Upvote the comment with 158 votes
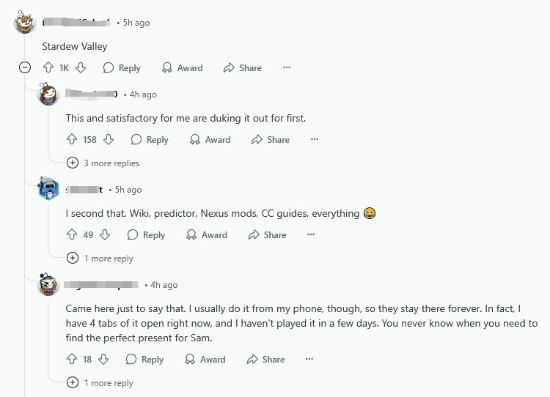550x397 pixels. 72,140
